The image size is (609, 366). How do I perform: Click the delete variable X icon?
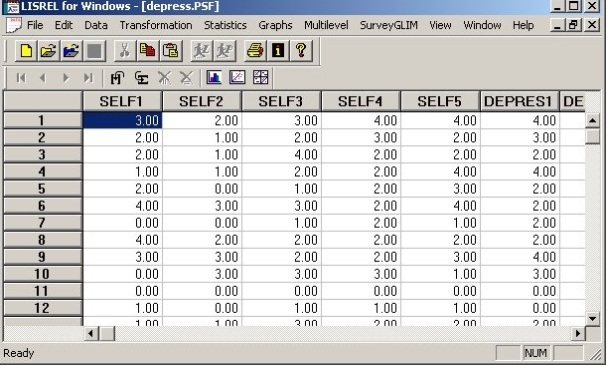point(164,78)
